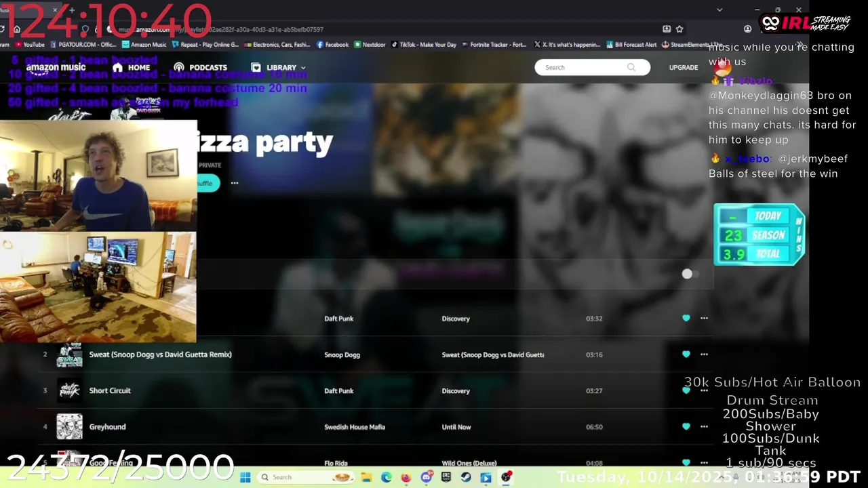Open the TikTok - Make Your Day bookmark
The height and width of the screenshot is (488, 868).
(423, 45)
